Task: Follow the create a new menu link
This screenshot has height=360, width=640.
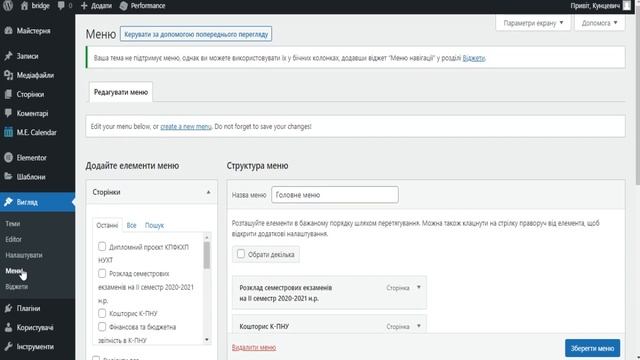Action: point(186,127)
